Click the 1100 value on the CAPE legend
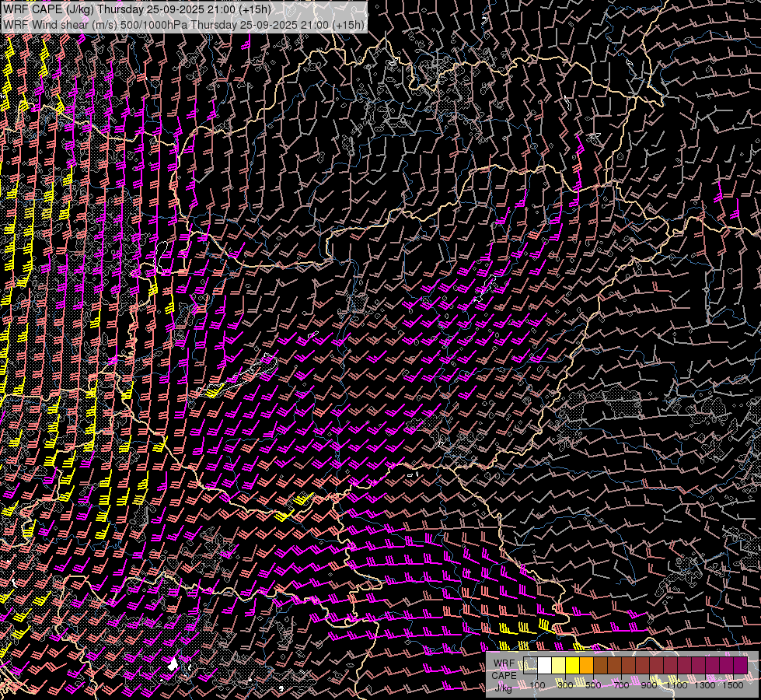Image resolution: width=761 pixels, height=700 pixels. (677, 685)
